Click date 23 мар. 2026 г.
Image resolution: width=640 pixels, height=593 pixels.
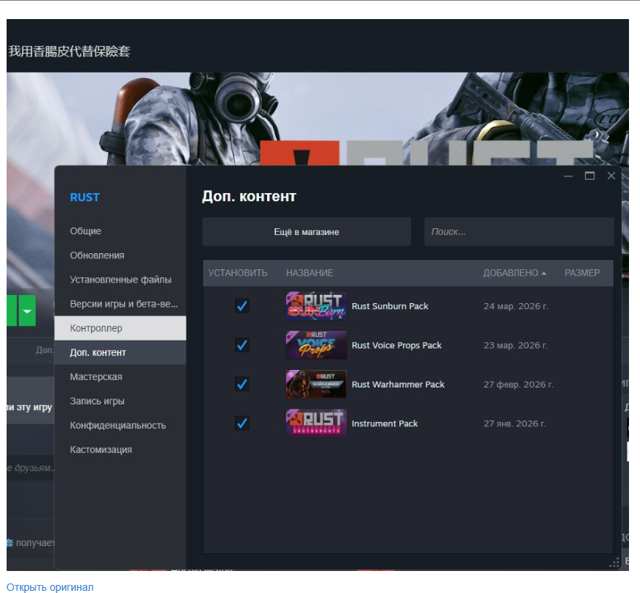pos(516,345)
